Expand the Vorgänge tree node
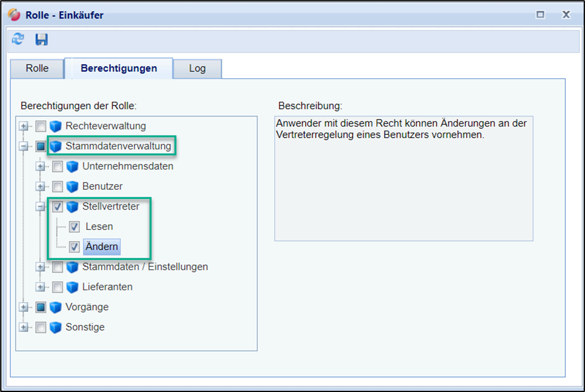 [x=24, y=307]
